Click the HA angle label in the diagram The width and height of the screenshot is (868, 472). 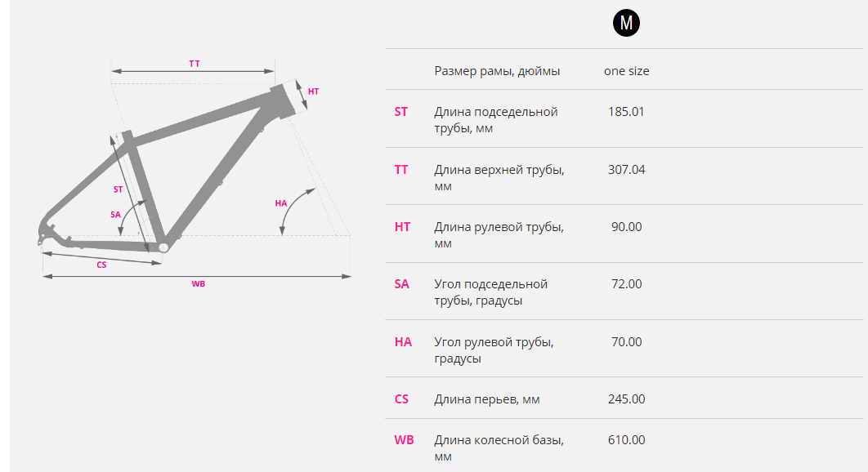click(281, 203)
